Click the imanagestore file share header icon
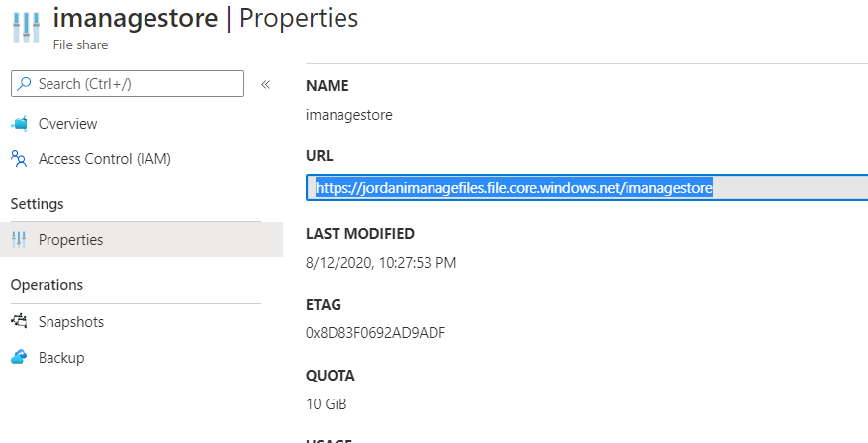This screenshot has width=868, height=443. tap(26, 26)
